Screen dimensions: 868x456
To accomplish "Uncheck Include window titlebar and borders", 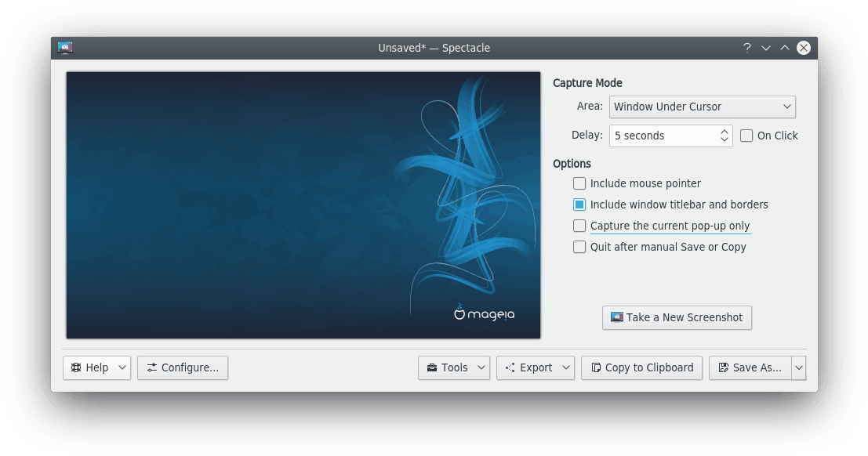I will 579,204.
